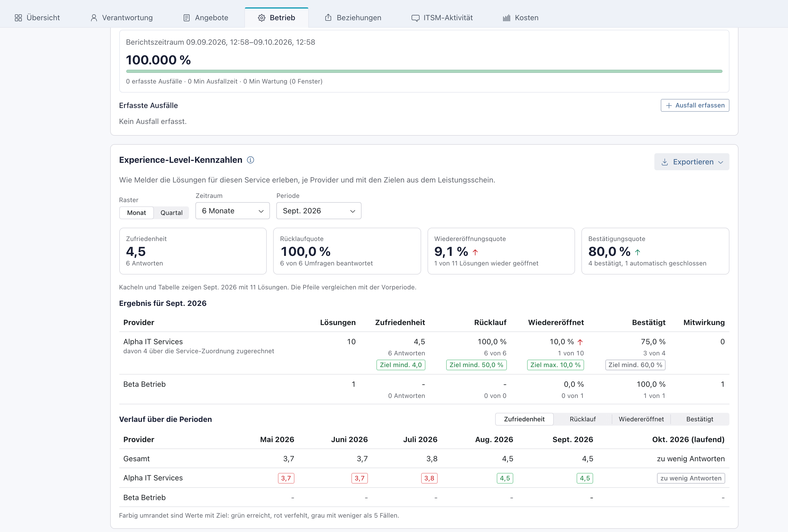Click the Zufriedenheit 4,5 tile

pyautogui.click(x=193, y=251)
